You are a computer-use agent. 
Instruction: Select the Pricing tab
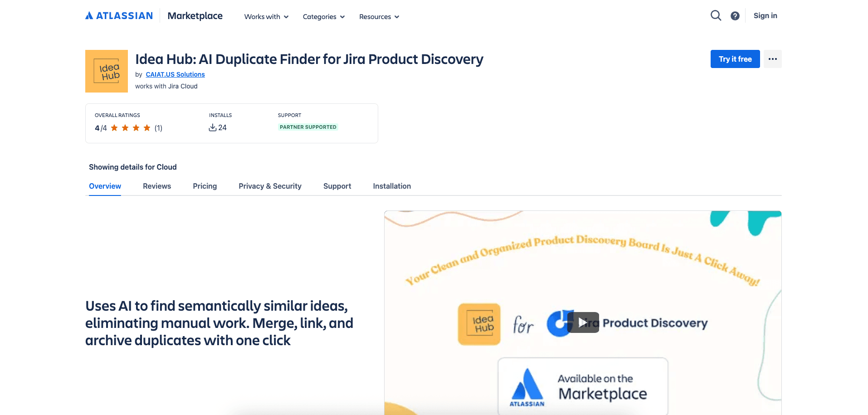[x=205, y=186]
